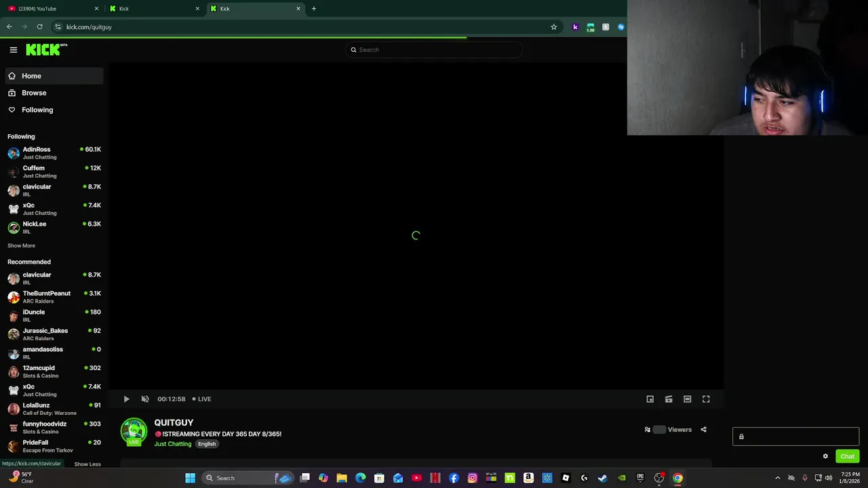Image resolution: width=868 pixels, height=488 pixels.
Task: Click the locked chat input box
Action: pos(795,436)
